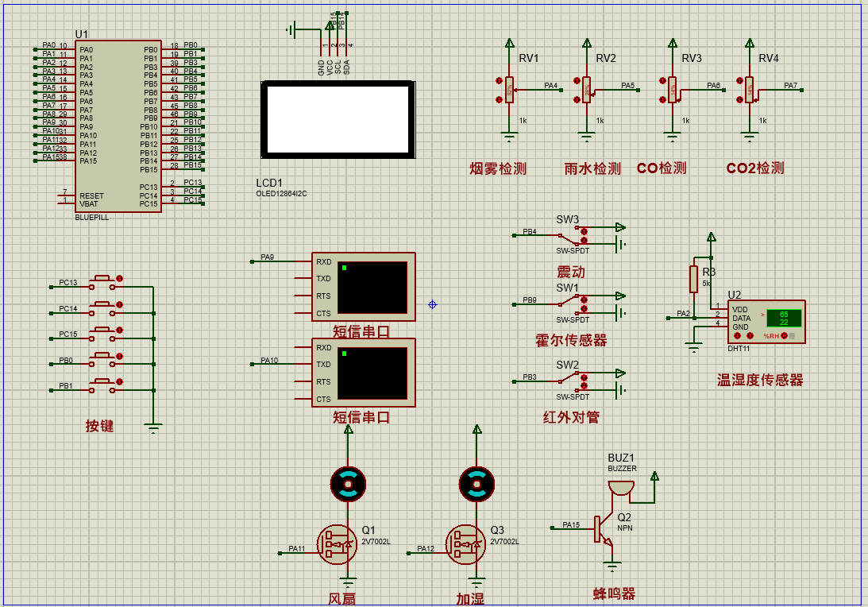Click the PA11 net label near Q1
868x607 pixels.
tap(297, 549)
